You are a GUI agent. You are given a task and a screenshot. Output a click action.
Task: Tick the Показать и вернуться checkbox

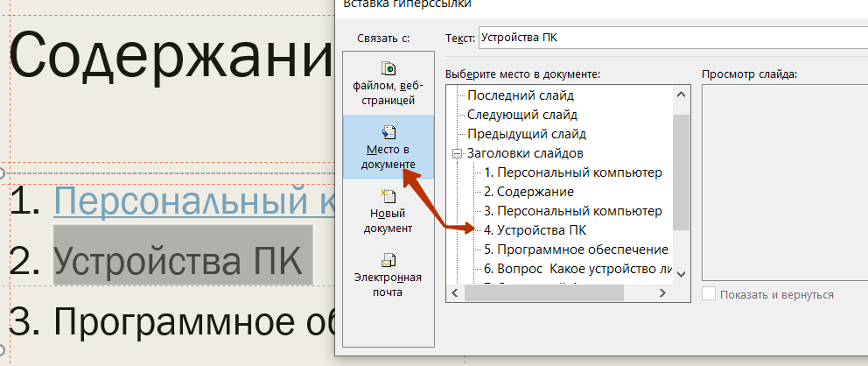point(709,294)
